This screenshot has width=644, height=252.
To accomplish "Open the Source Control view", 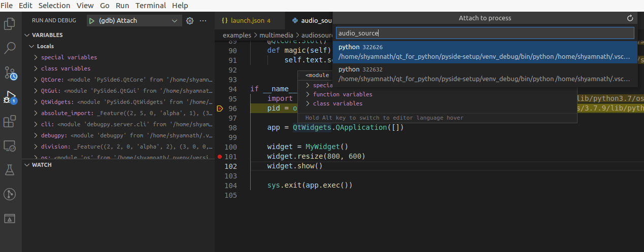I will (x=10, y=73).
